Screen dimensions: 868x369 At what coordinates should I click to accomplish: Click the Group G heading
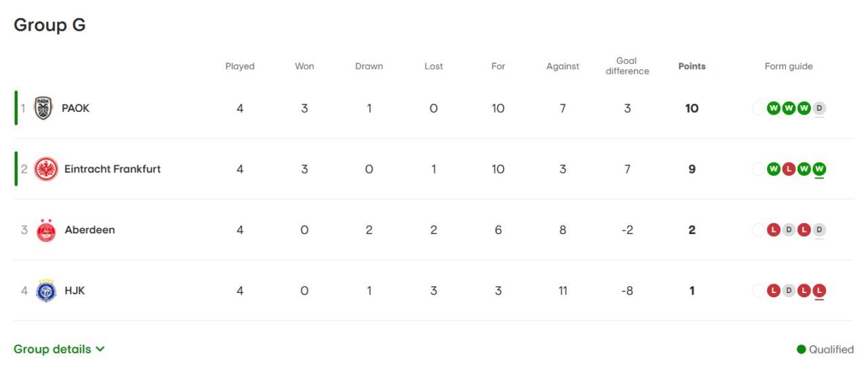pyautogui.click(x=50, y=25)
